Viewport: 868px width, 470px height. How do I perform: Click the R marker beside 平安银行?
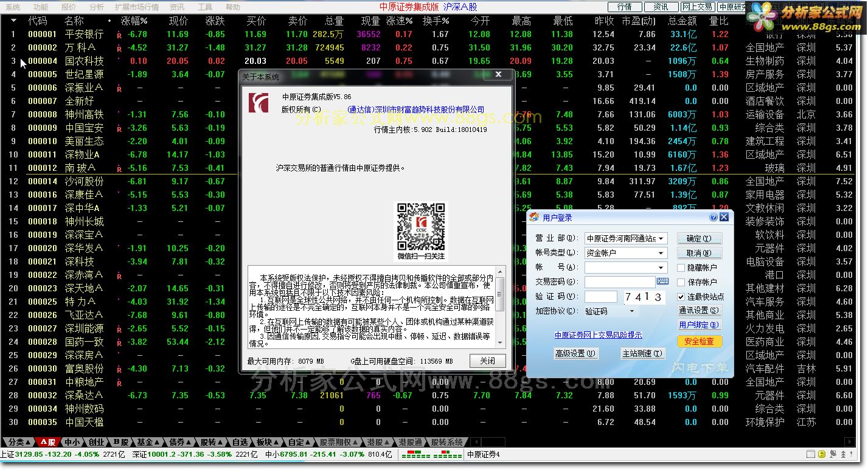pos(119,35)
